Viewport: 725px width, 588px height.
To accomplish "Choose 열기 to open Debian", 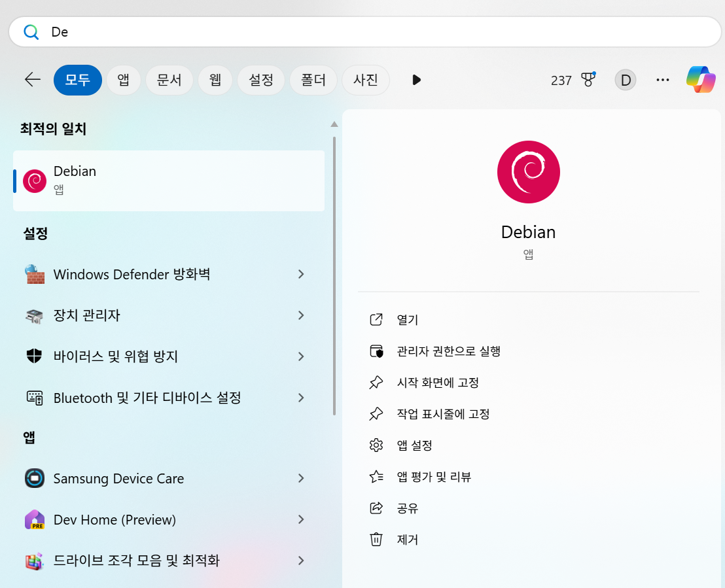I will (x=408, y=320).
